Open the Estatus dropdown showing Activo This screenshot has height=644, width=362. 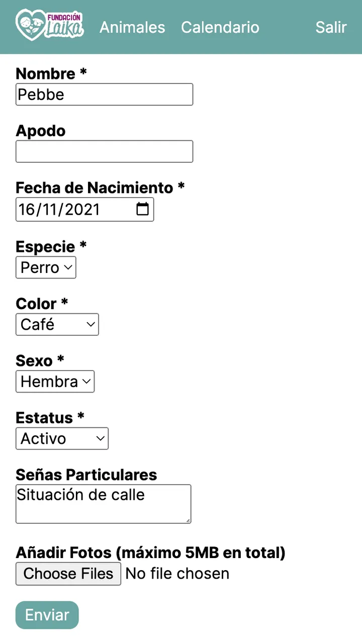coord(62,439)
